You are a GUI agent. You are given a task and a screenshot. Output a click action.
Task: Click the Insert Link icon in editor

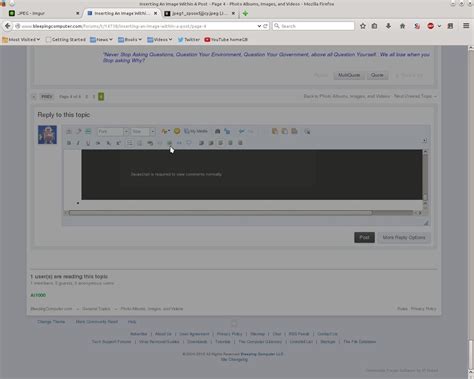(150, 143)
